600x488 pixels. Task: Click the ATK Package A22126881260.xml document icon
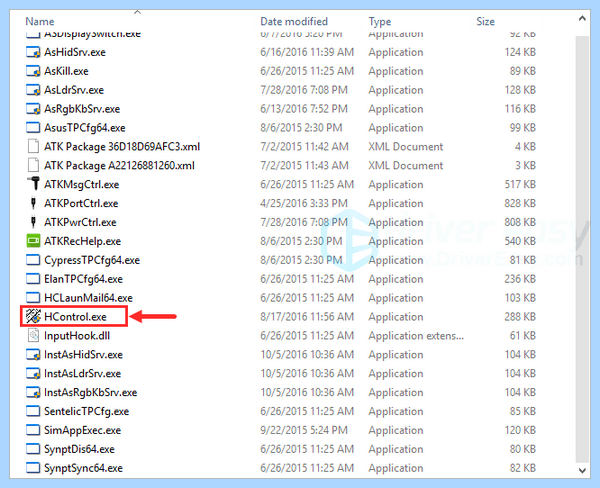pyautogui.click(x=33, y=165)
